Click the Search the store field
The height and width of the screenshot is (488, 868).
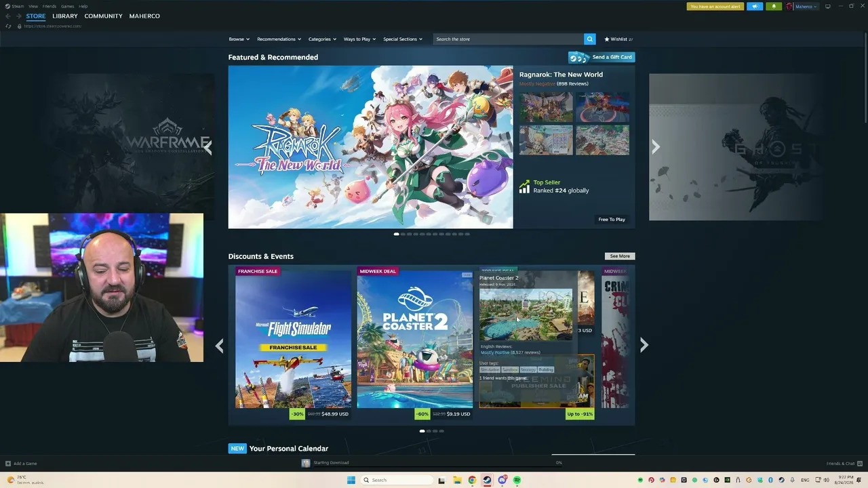click(509, 39)
